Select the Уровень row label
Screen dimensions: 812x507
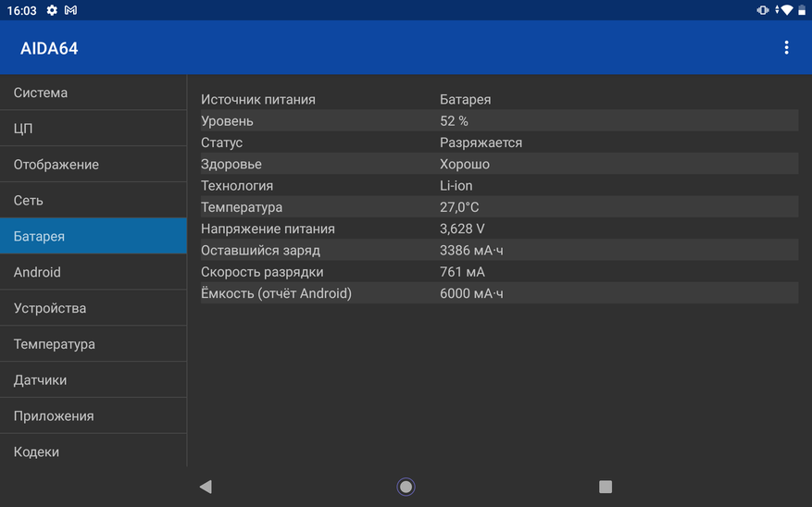coord(227,121)
